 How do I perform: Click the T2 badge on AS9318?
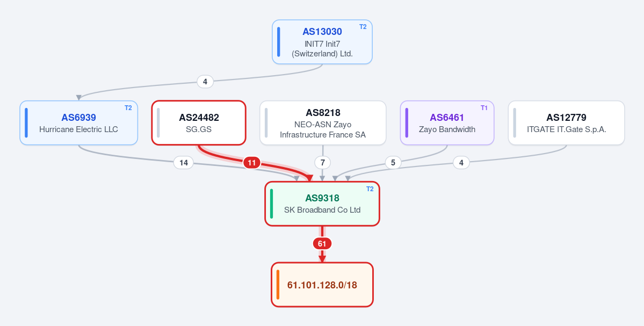(370, 189)
